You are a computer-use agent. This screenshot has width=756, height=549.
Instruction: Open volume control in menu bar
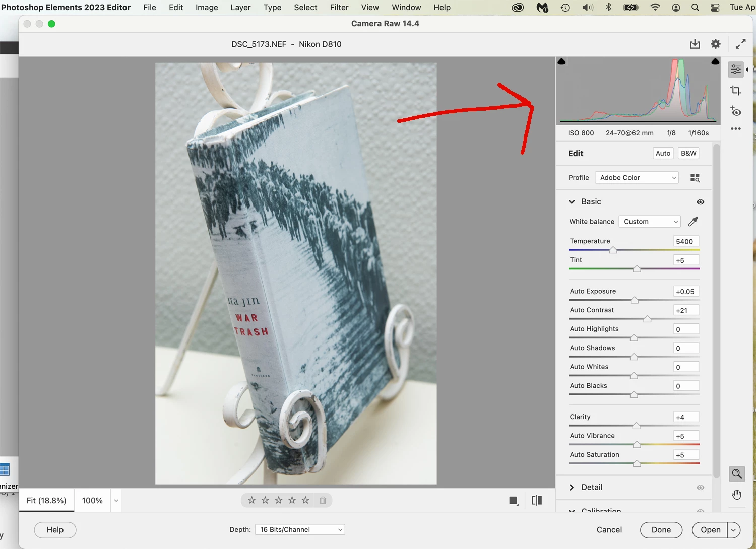point(588,7)
